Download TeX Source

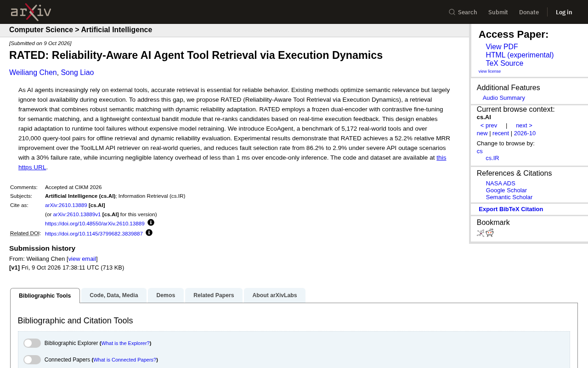(x=504, y=63)
